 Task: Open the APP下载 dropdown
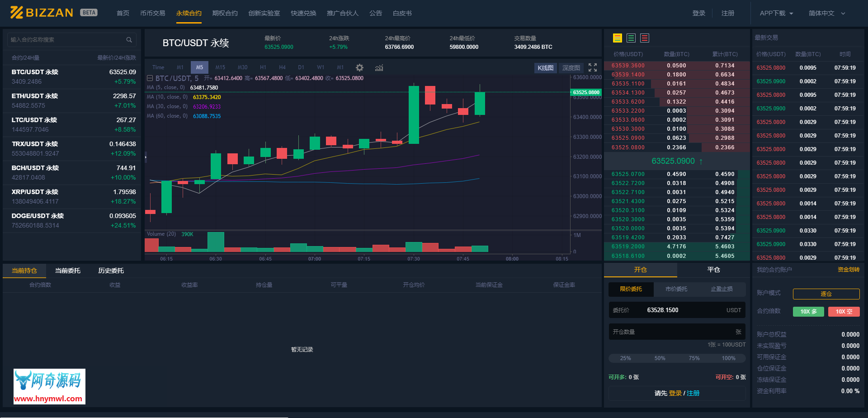pyautogui.click(x=776, y=14)
